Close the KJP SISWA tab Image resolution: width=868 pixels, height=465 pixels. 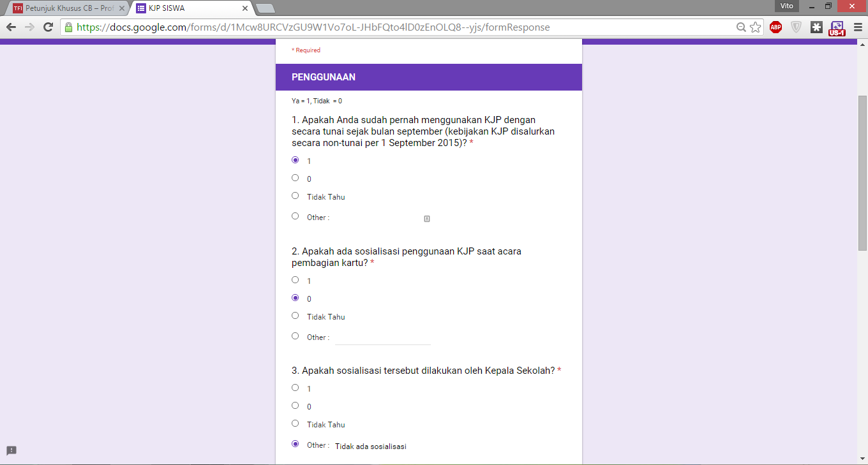click(x=245, y=8)
